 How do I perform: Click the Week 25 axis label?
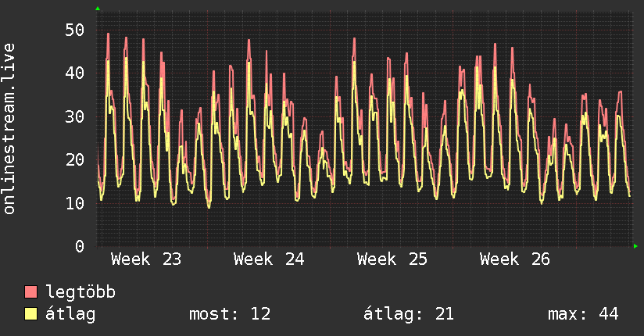click(392, 259)
